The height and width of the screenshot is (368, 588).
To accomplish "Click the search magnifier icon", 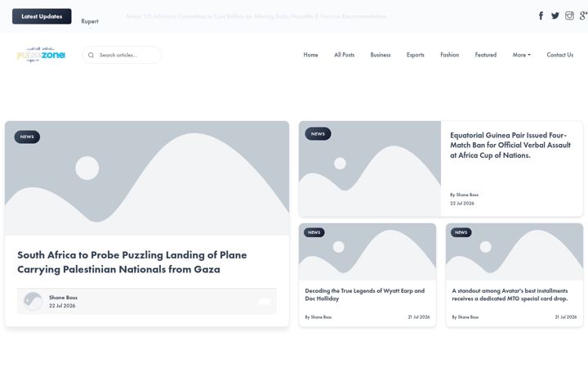I will 91,56.
